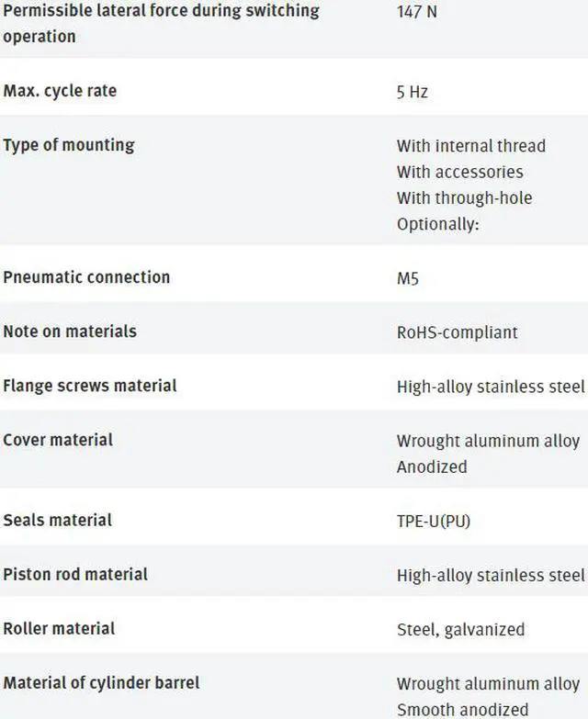This screenshot has width=588, height=719.
Task: Click the "With accessories" mounting text
Action: [459, 172]
